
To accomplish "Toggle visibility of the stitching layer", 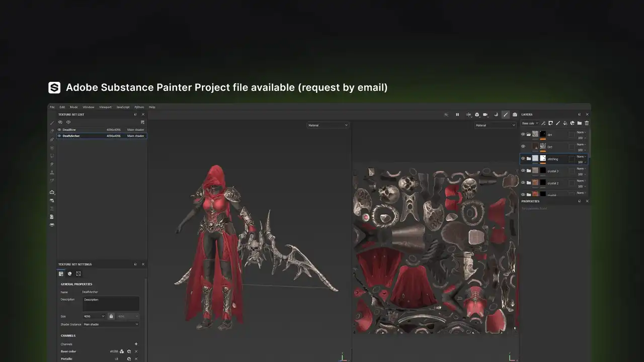I will tap(523, 158).
